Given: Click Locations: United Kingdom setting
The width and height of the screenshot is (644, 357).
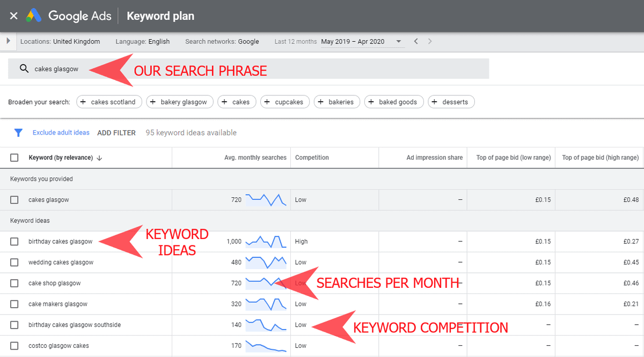Looking at the screenshot, I should [x=60, y=41].
